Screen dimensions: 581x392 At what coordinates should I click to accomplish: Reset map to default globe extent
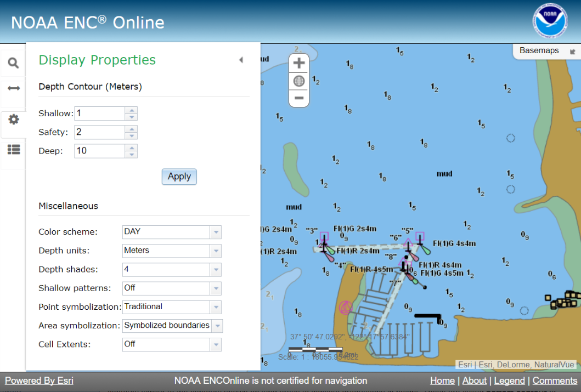(299, 81)
